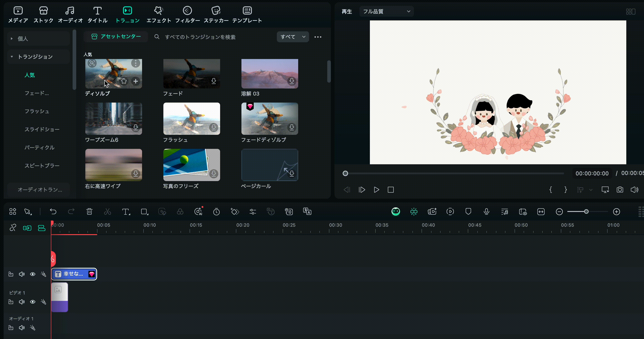Open the ストック tab
This screenshot has width=644, height=339.
[44, 15]
